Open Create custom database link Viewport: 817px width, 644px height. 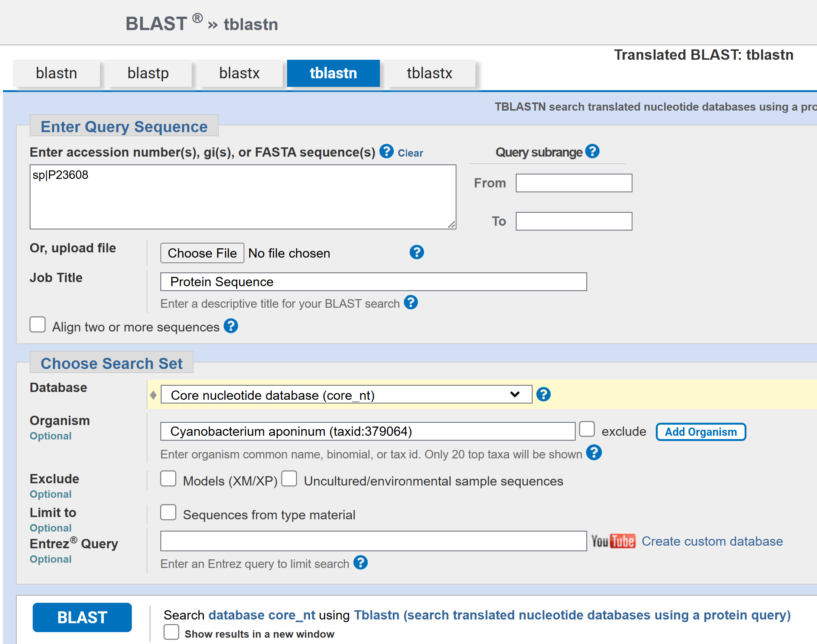[x=712, y=541]
